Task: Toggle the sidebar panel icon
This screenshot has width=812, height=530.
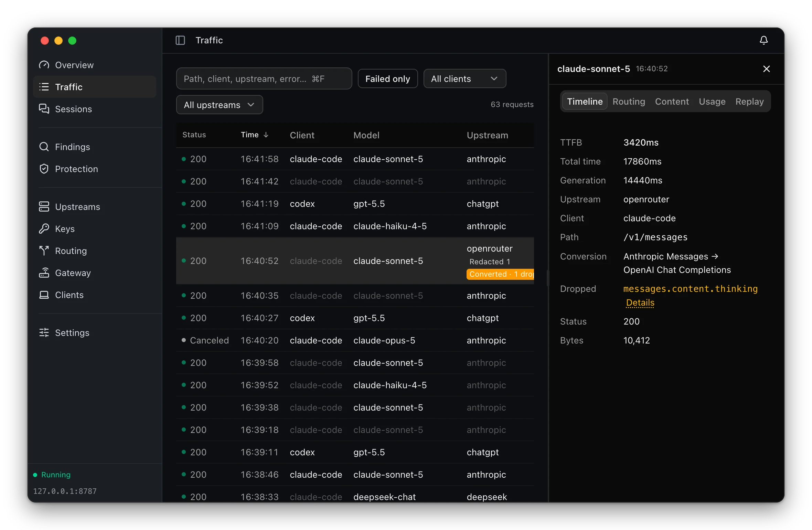Action: coord(180,40)
